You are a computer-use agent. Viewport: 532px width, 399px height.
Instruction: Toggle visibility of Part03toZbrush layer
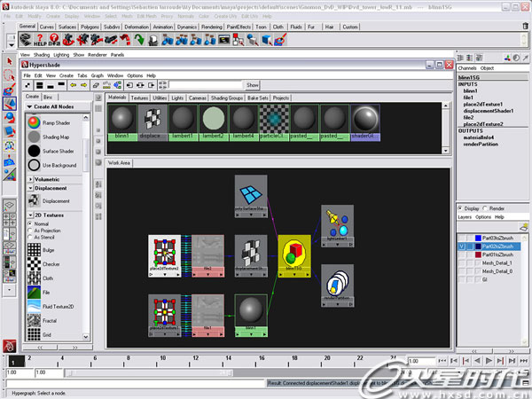[x=461, y=238]
